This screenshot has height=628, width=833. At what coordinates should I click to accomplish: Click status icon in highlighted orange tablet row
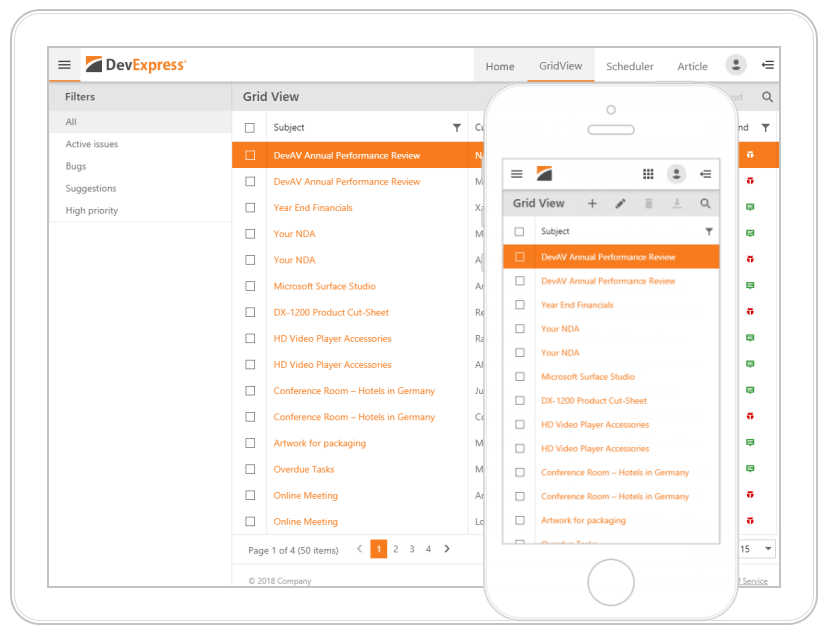tap(750, 155)
